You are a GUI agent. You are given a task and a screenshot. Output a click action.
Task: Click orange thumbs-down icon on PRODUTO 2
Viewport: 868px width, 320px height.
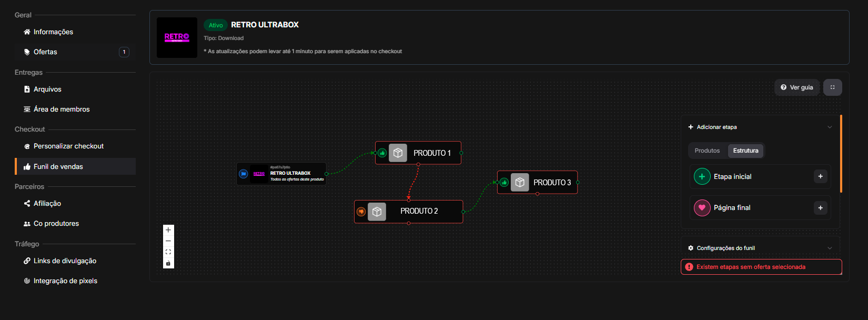pyautogui.click(x=361, y=212)
